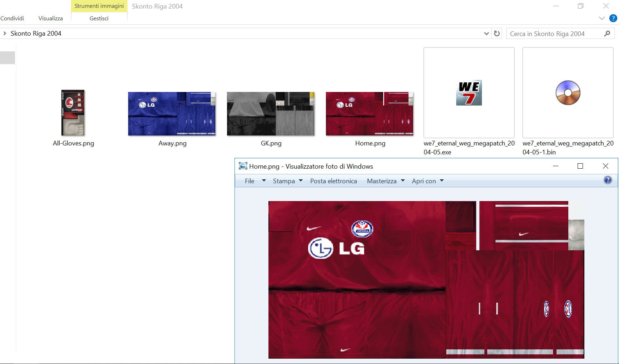Open the Apri con dropdown menu

click(x=428, y=181)
